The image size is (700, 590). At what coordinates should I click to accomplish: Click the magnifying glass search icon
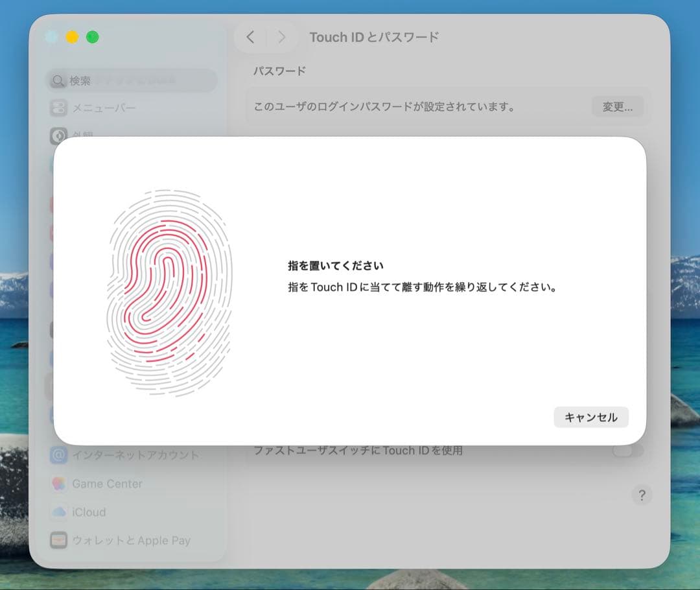click(59, 81)
